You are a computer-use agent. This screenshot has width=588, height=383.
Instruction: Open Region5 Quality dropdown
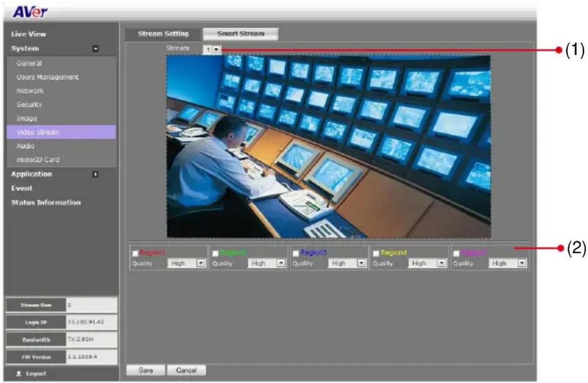(508, 263)
